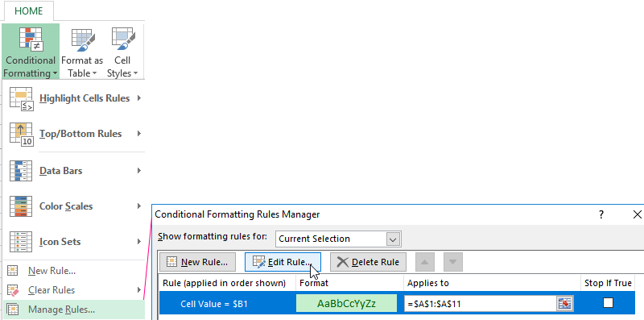Choose Clear Rules from the menu
644x320 pixels.
pos(74,290)
